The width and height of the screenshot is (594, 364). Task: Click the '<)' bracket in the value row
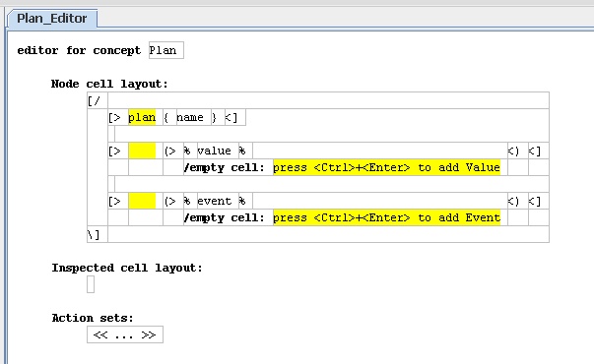[x=513, y=151]
